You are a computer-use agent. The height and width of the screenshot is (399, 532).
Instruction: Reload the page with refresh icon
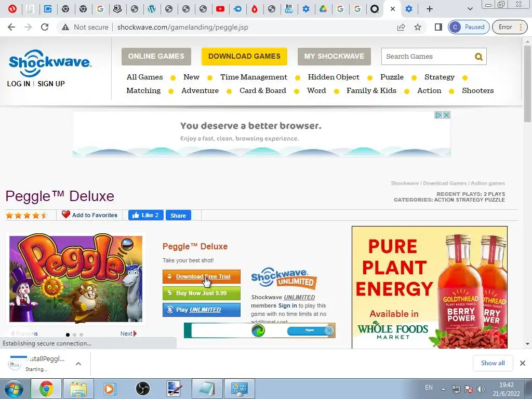[45, 27]
